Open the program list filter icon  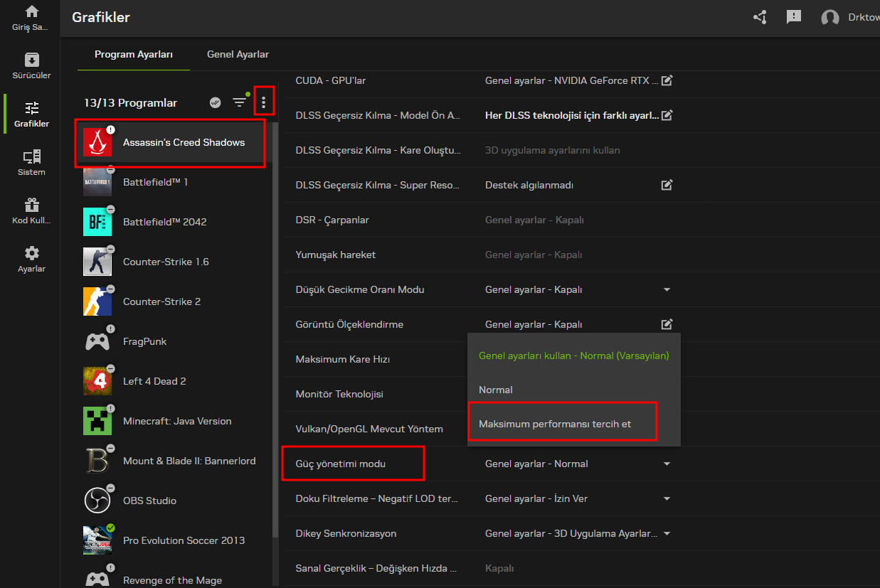(x=240, y=102)
